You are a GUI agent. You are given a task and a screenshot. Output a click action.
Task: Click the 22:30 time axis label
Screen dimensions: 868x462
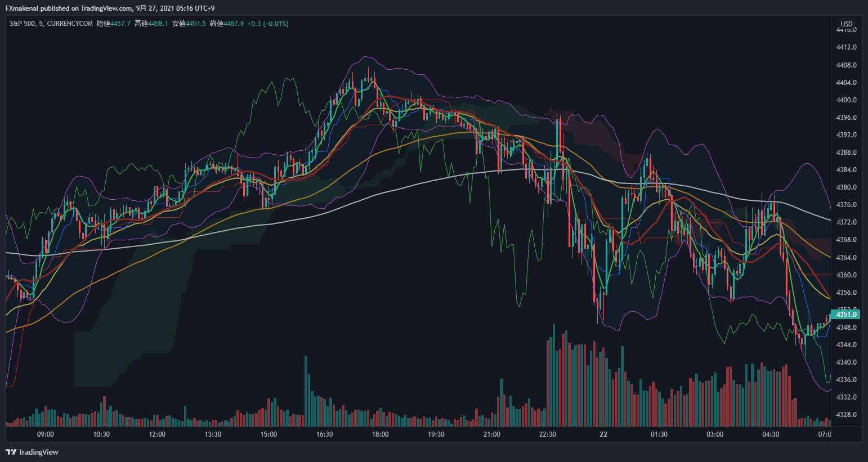coord(547,434)
